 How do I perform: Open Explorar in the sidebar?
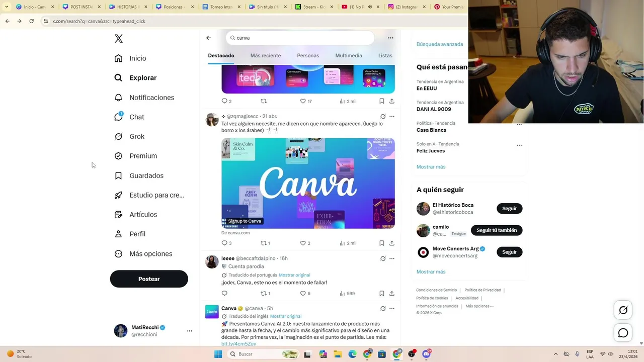click(x=135, y=78)
